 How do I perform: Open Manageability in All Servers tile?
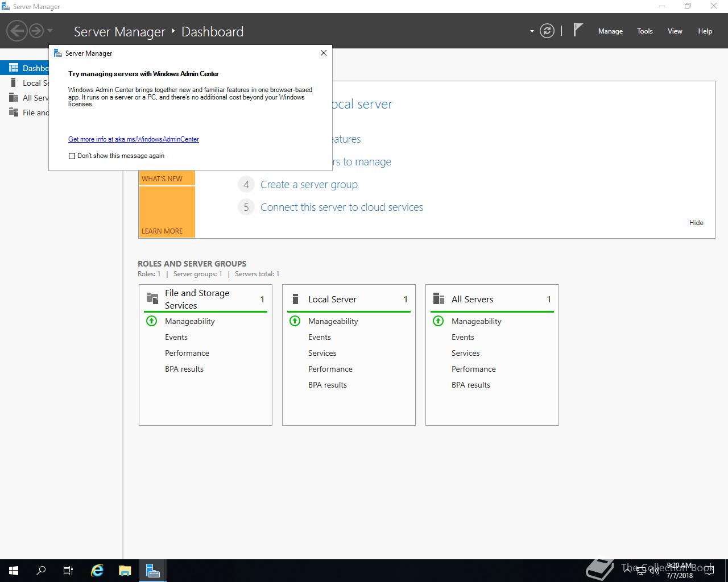[477, 321]
